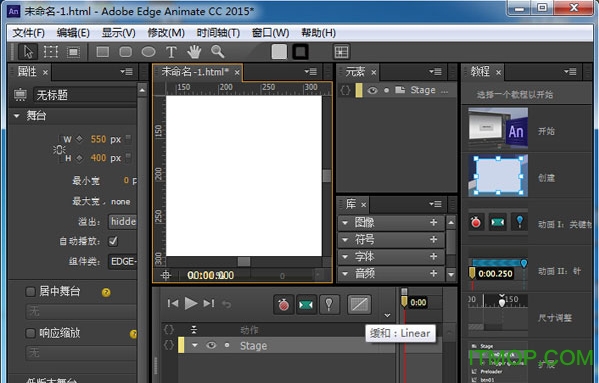Open the 属性 panel options menu
599x383 pixels.
tap(126, 71)
